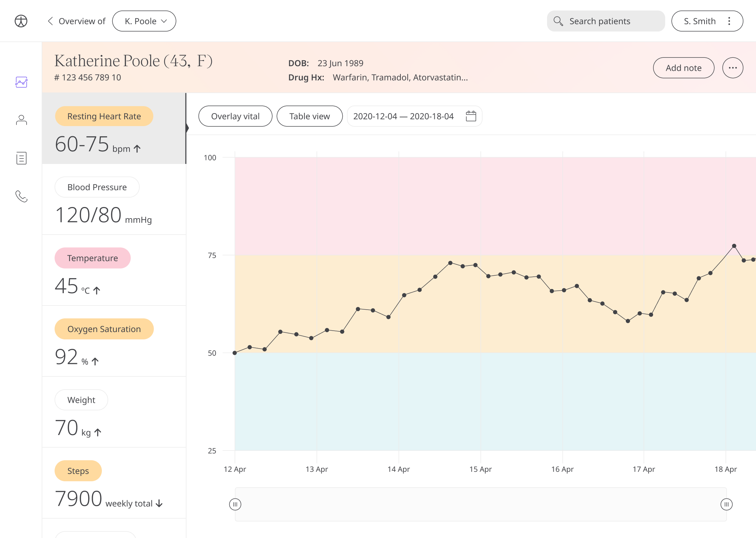Click the first data point on 12 Apr
Viewport: 756px width, 538px height.
click(235, 353)
